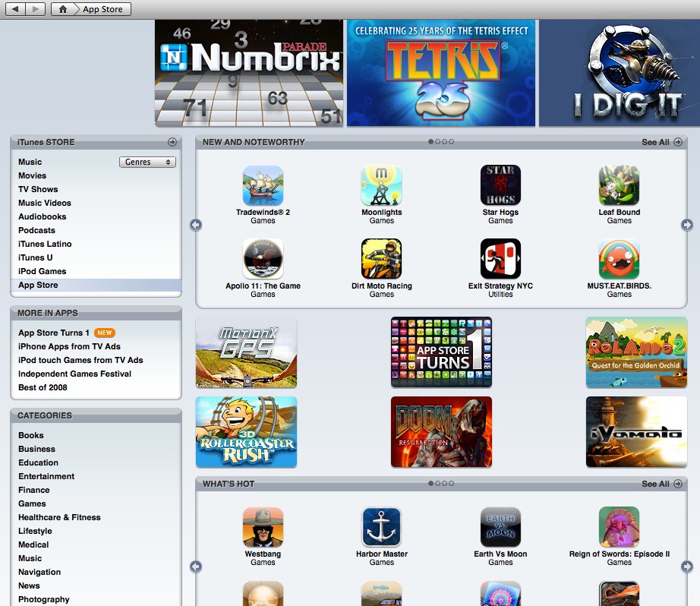Screen dimensions: 700x606
Task: Open Podcasts in sidebar
Action: pos(36,230)
